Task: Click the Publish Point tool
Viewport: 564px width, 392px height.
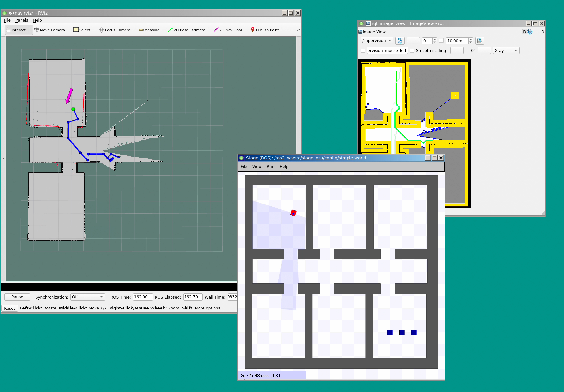Action: click(x=265, y=30)
